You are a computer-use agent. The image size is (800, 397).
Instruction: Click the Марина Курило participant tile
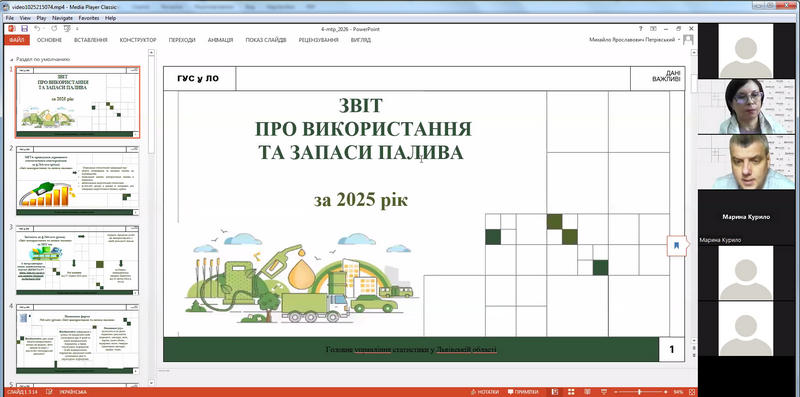[x=746, y=217]
